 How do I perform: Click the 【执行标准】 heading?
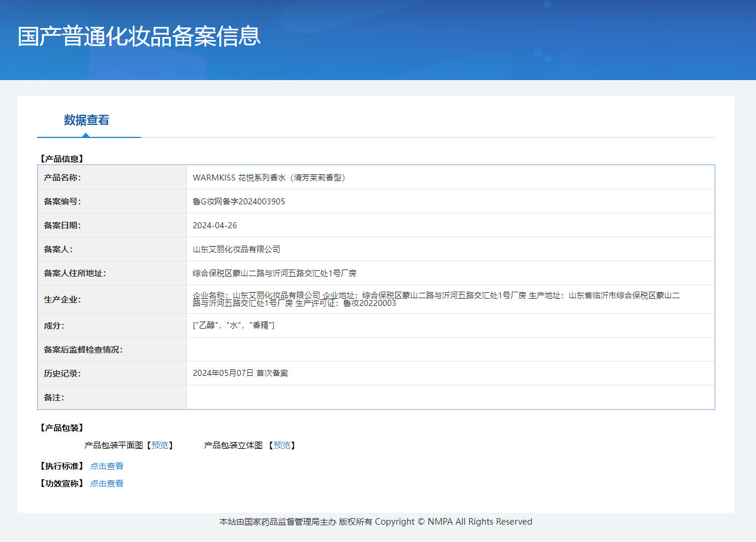tap(62, 466)
